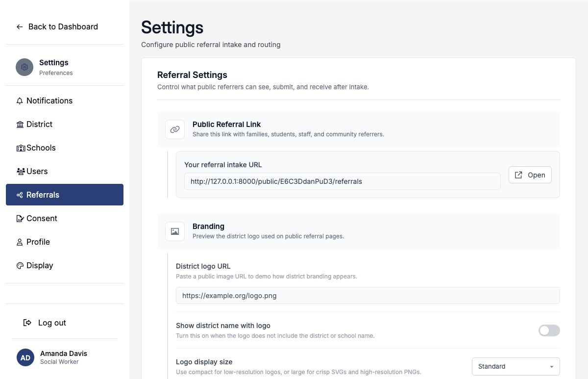Screen dimensions: 588x379
Task: Click the AD user avatar
Action: [25, 357]
